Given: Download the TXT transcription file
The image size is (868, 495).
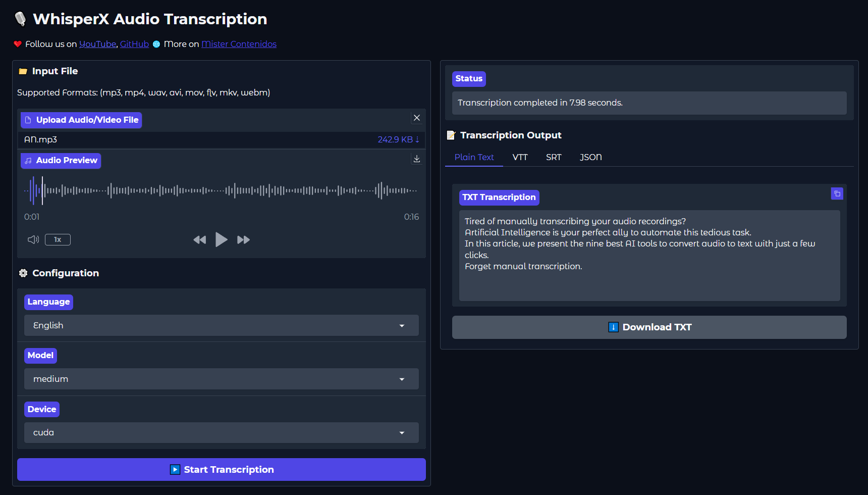Looking at the screenshot, I should (x=649, y=327).
